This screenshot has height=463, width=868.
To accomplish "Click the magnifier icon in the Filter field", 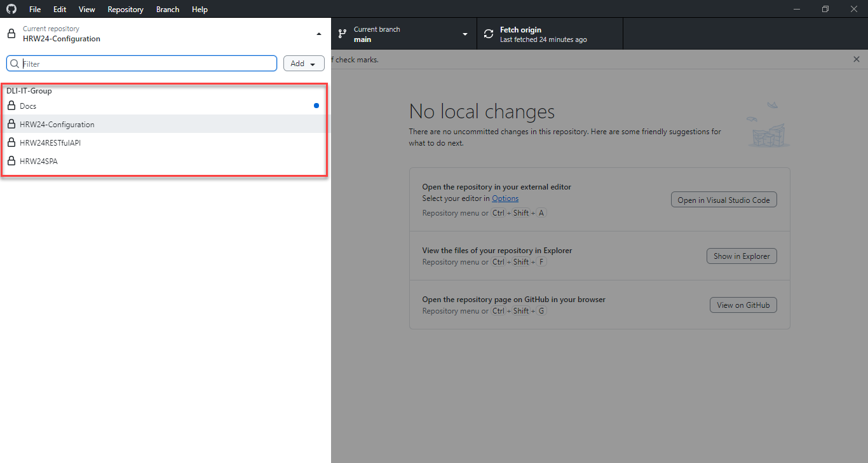I will coord(14,63).
